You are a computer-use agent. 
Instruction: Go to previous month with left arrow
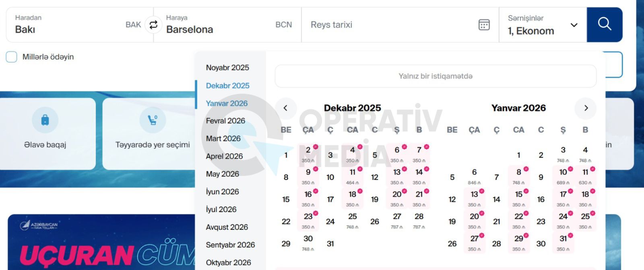click(x=285, y=108)
